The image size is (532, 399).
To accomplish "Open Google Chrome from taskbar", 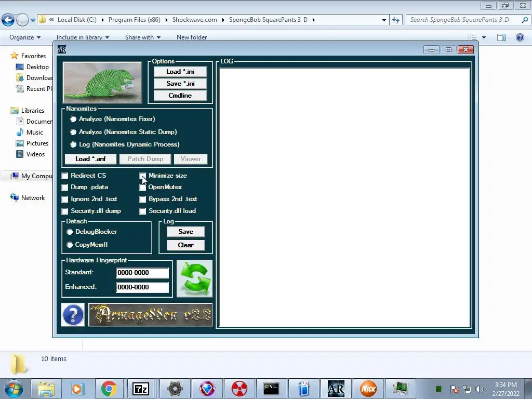I will tap(109, 389).
